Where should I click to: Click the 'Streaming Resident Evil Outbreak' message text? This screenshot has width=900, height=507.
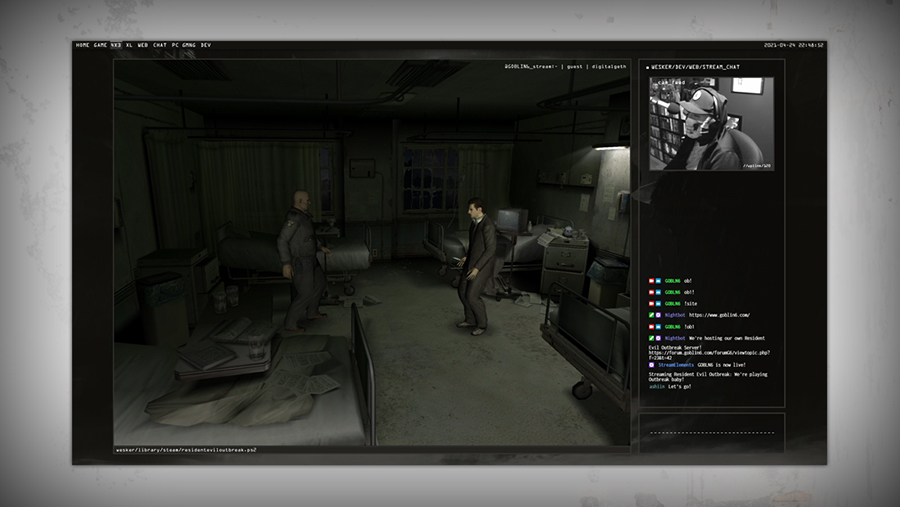(x=708, y=377)
